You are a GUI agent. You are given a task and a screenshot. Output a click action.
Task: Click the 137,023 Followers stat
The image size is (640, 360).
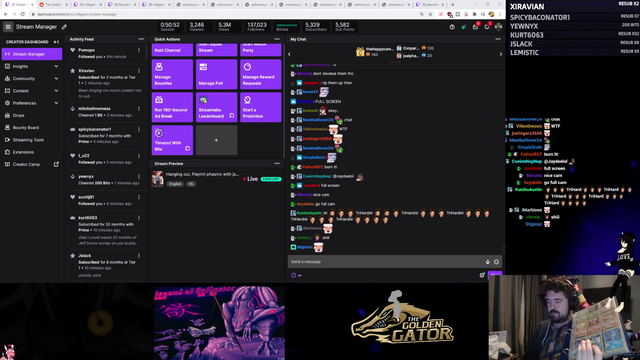(x=257, y=27)
